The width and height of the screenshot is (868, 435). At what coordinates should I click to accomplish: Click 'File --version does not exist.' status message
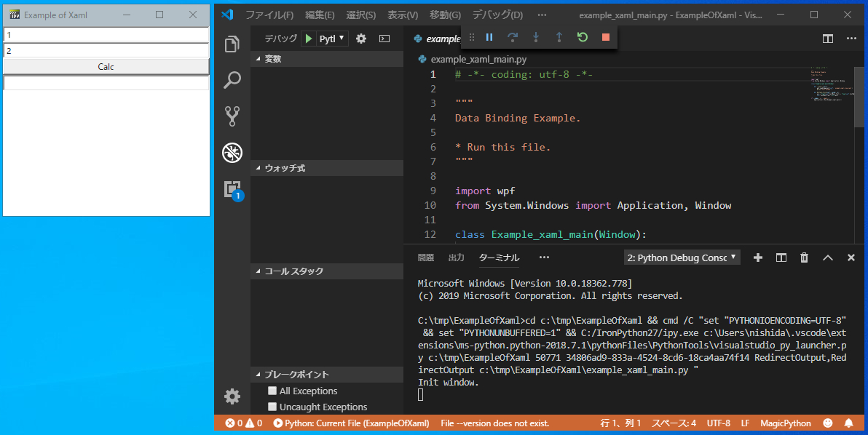(x=495, y=423)
